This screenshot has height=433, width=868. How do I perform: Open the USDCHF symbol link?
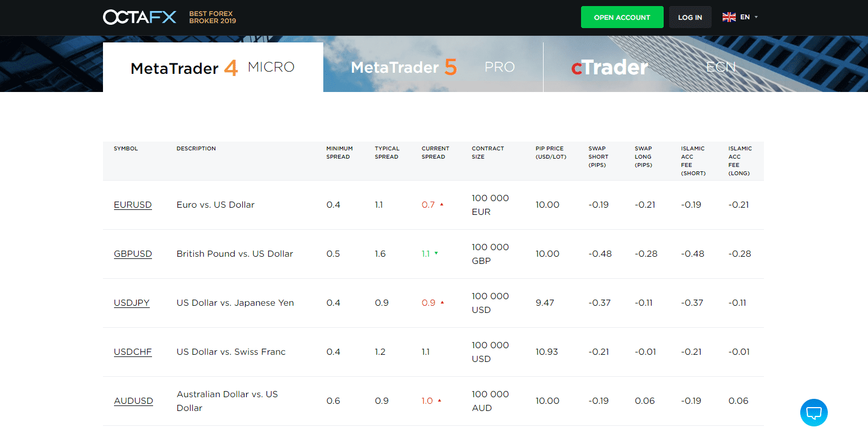133,352
